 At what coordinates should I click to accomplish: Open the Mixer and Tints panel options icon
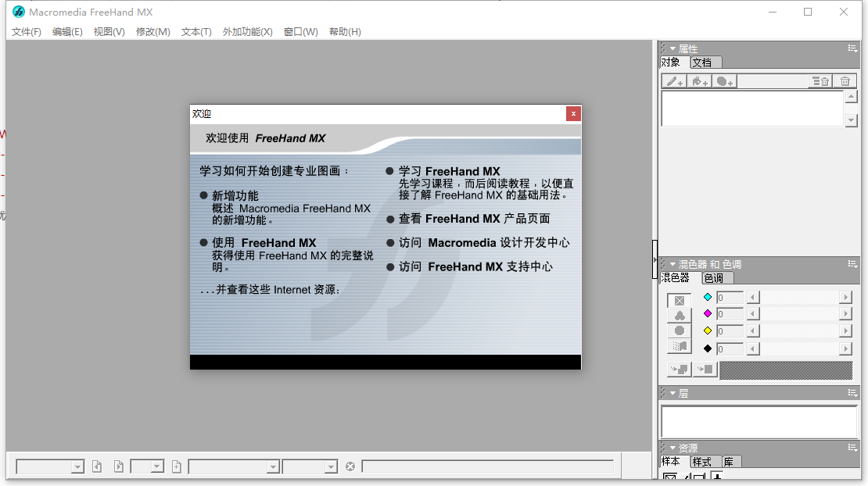click(x=852, y=264)
